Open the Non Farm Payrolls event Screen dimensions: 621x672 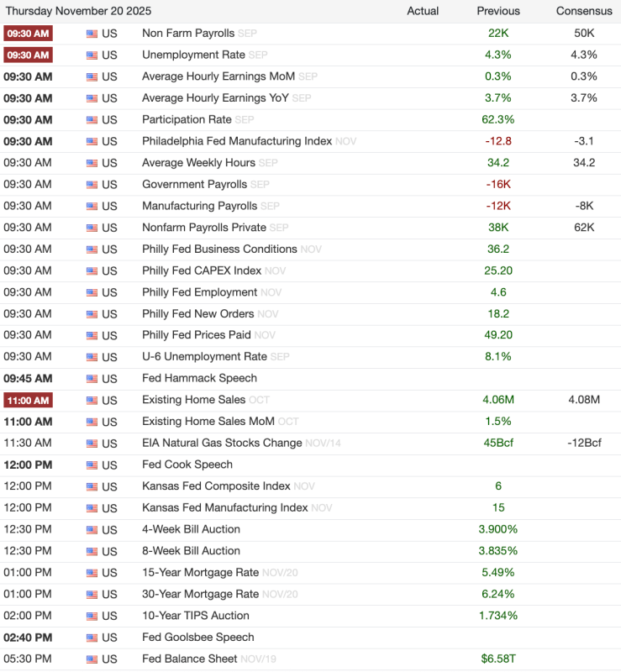click(x=187, y=34)
